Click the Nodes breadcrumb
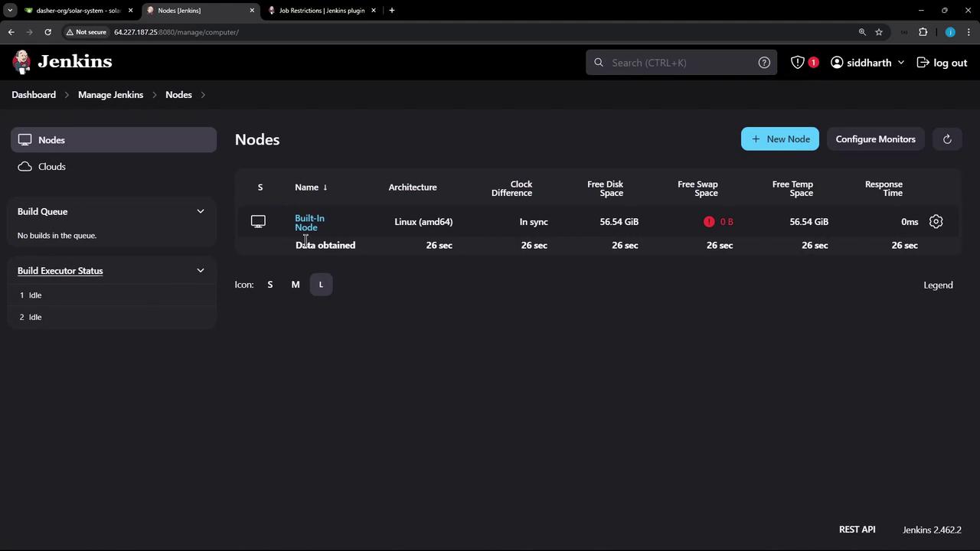 [x=178, y=95]
